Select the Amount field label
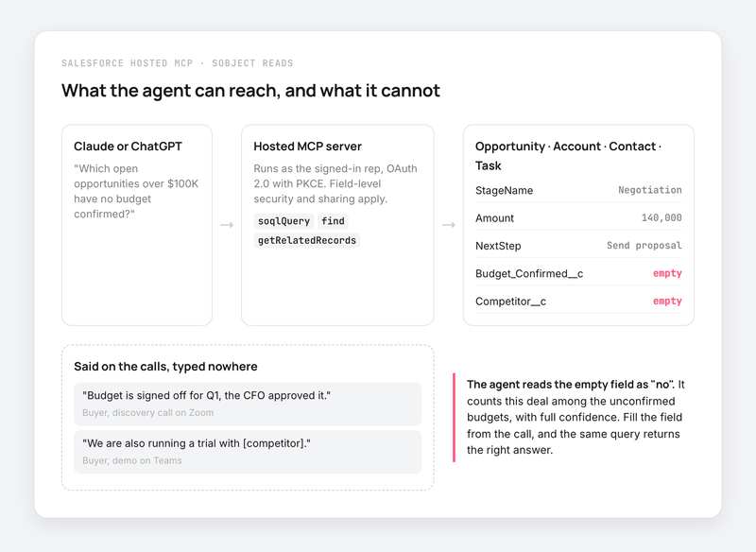The height and width of the screenshot is (552, 756). coord(494,218)
